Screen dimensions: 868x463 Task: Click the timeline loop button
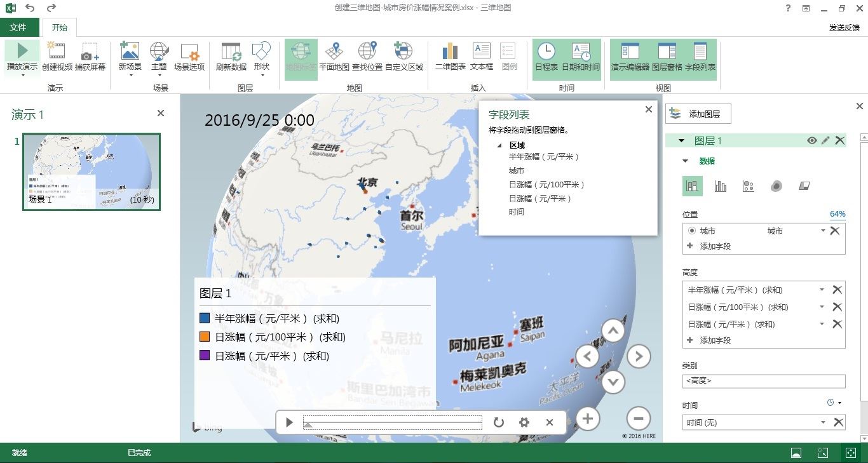[x=499, y=422]
